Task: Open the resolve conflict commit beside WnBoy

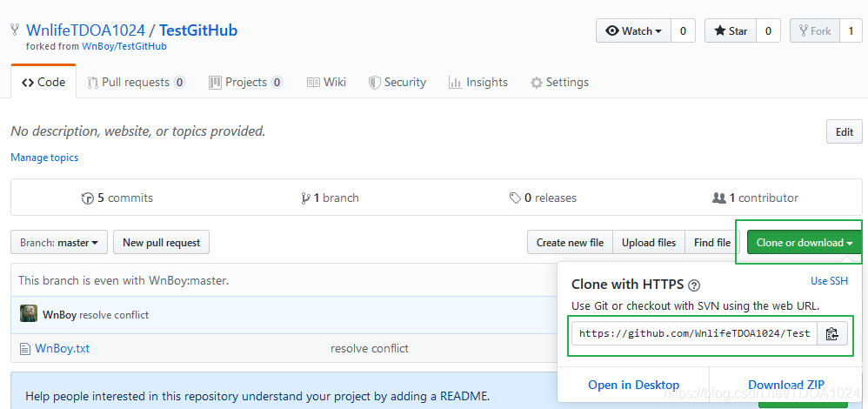Action: tap(114, 315)
